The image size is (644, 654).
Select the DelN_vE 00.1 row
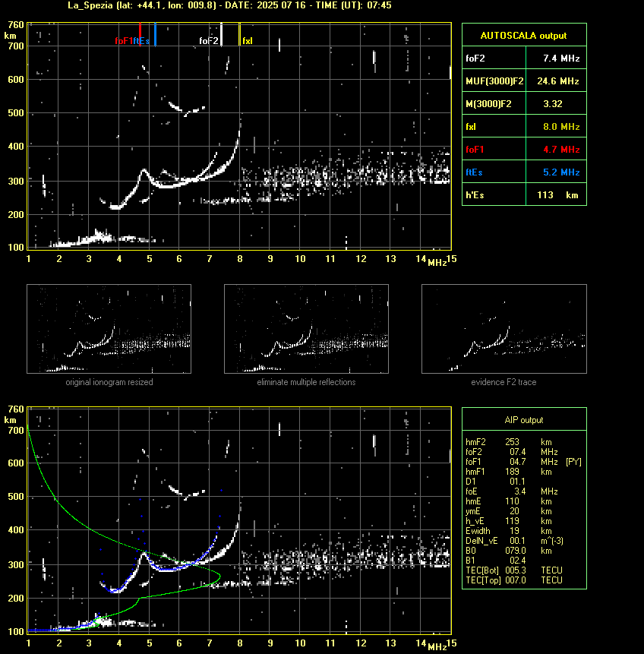pos(515,541)
